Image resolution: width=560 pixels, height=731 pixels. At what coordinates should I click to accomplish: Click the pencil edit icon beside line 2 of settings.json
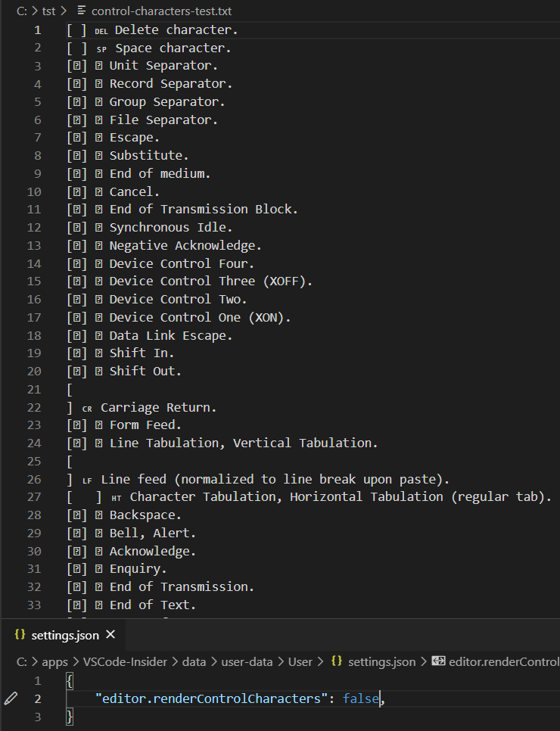[x=11, y=698]
